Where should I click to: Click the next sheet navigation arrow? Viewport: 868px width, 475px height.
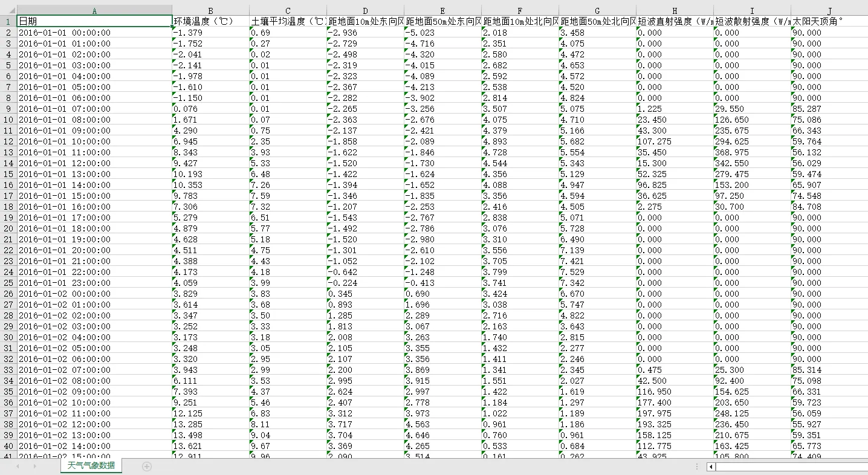(x=34, y=467)
